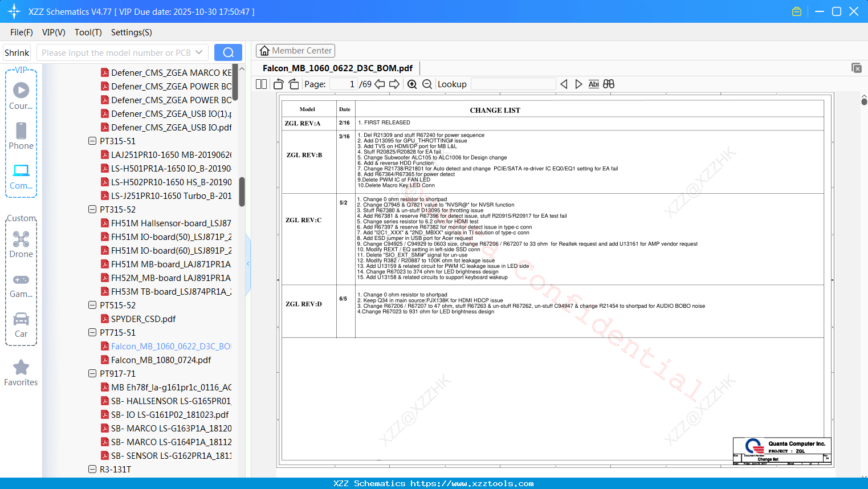Viewport: 868px width, 489px height.
Task: Click the detach-window icon beside the PDF tab bar
Action: pyautogui.click(x=857, y=68)
